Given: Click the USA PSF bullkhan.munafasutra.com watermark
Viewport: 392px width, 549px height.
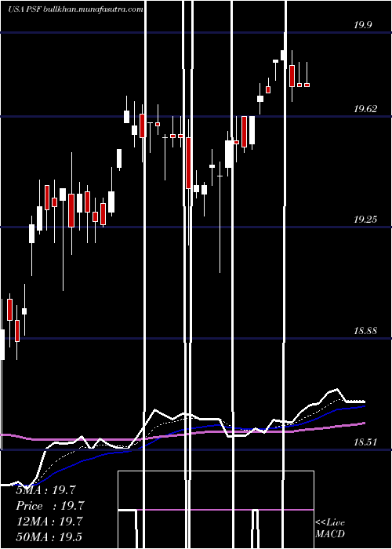Looking at the screenshot, I should pyautogui.click(x=75, y=9).
